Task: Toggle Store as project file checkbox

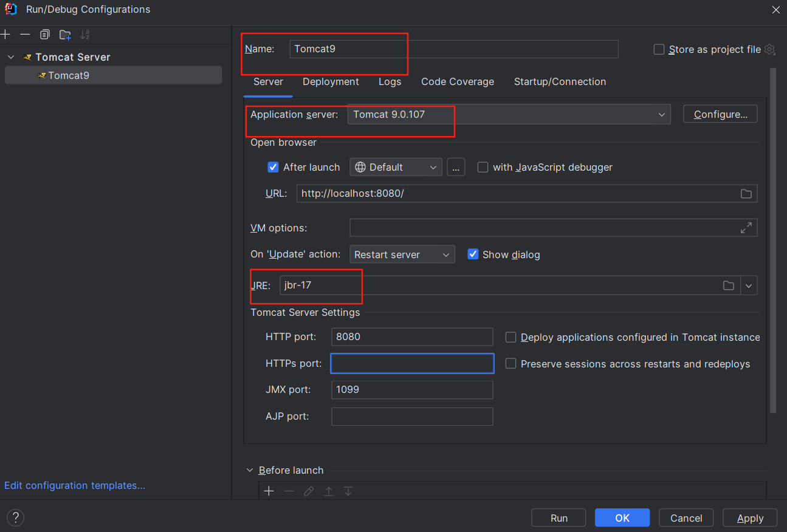Action: (659, 49)
